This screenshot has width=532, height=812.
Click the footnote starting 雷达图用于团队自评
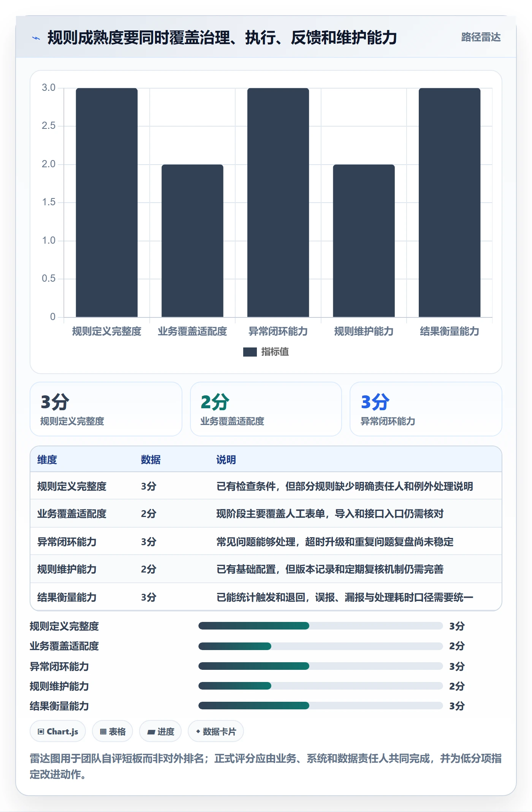point(266,766)
